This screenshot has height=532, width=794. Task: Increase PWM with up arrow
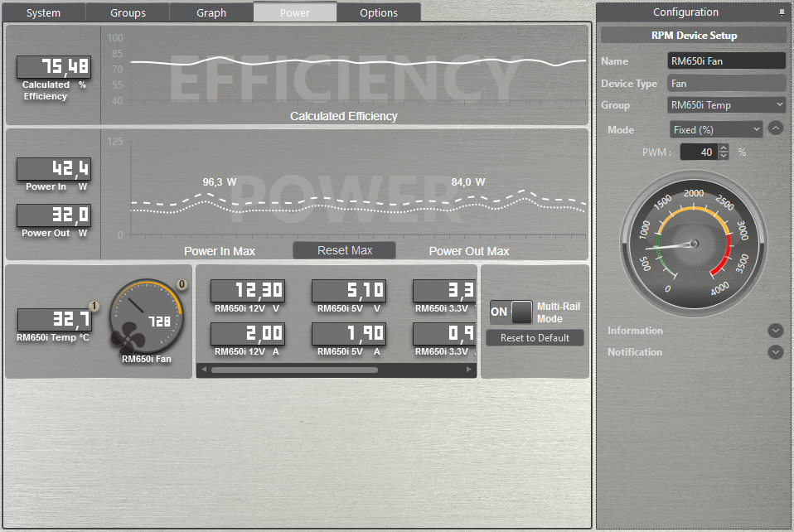pyautogui.click(x=724, y=148)
